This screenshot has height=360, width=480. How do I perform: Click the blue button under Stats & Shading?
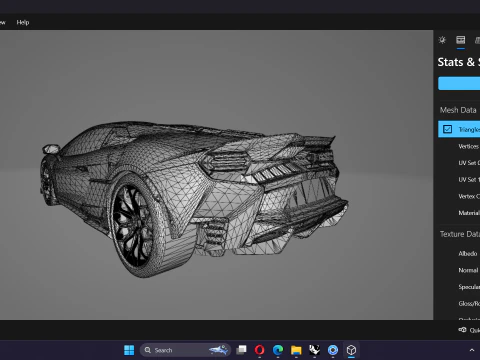point(459,83)
